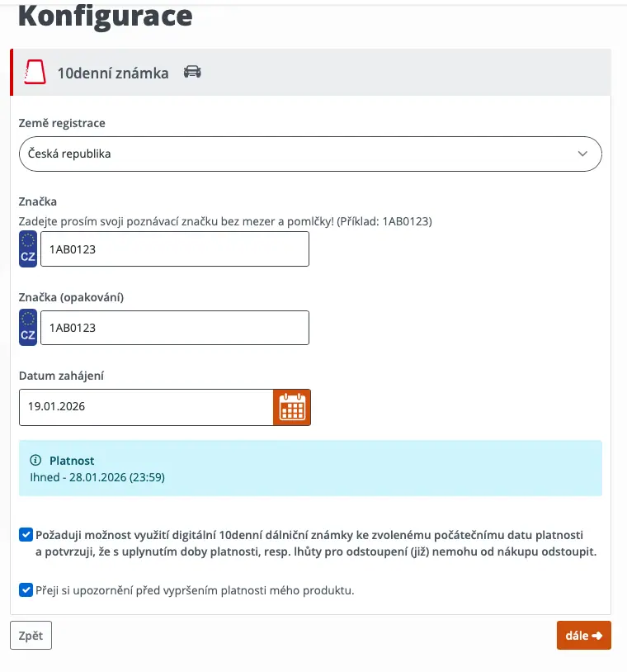Screen dimensions: 627x672
Task: Uncheck the 10denní známka consent checkbox
Action: 26,535
